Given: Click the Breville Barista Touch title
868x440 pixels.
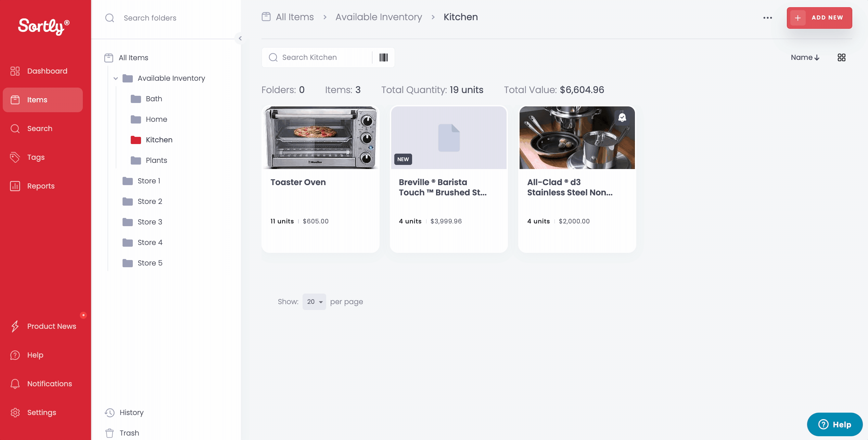Looking at the screenshot, I should (443, 187).
